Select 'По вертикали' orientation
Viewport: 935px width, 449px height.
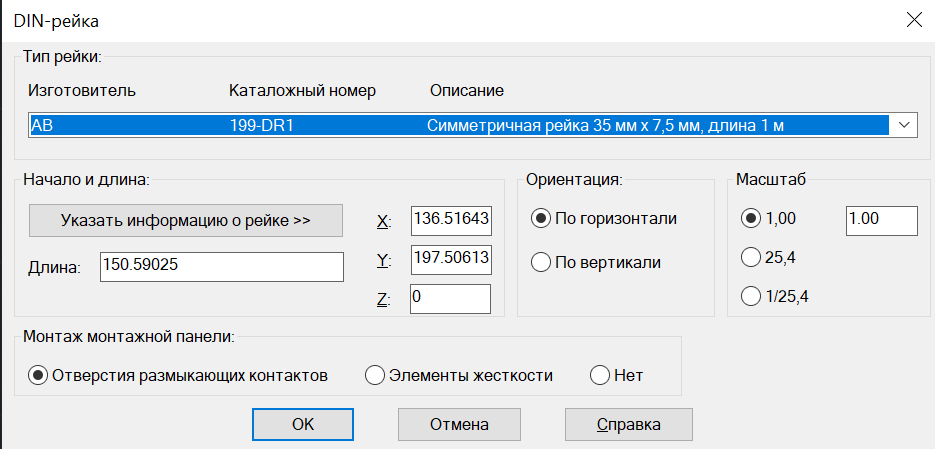[595, 262]
